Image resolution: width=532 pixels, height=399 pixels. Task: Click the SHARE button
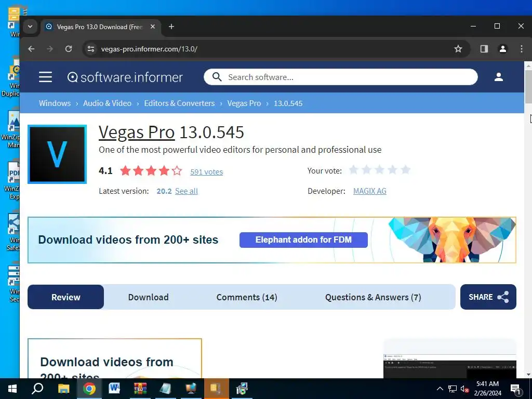[x=488, y=297]
